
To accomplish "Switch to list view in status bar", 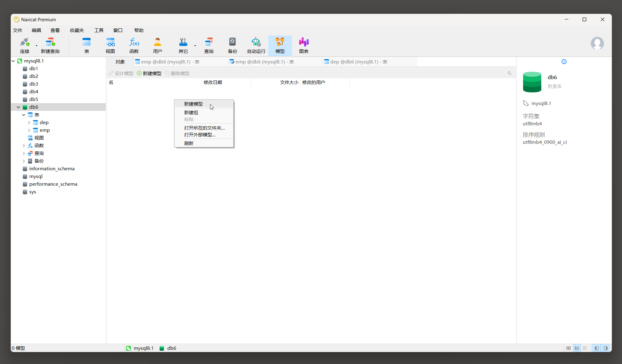I will [x=577, y=348].
